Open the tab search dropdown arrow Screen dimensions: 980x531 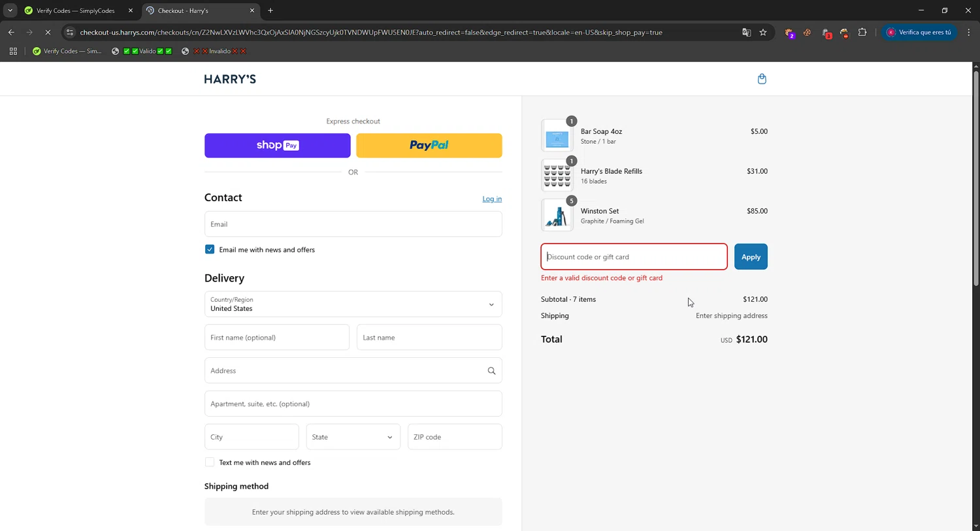tap(10, 10)
